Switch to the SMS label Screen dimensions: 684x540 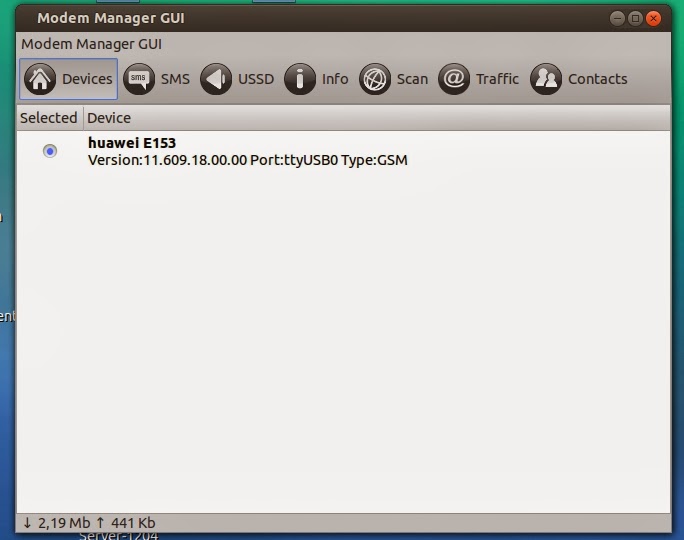(175, 79)
